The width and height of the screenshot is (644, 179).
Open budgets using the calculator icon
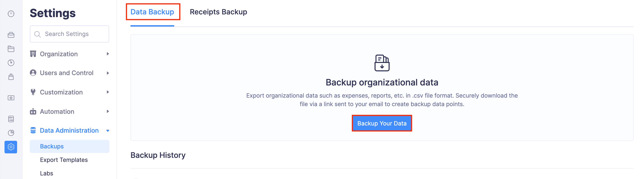pyautogui.click(x=11, y=119)
